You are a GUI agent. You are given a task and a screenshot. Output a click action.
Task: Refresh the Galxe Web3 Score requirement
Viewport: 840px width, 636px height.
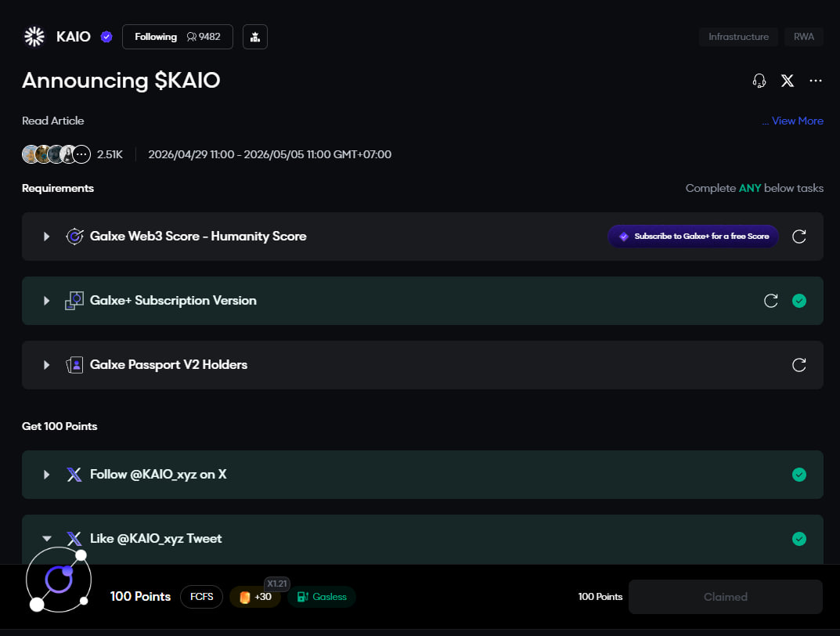coord(799,237)
